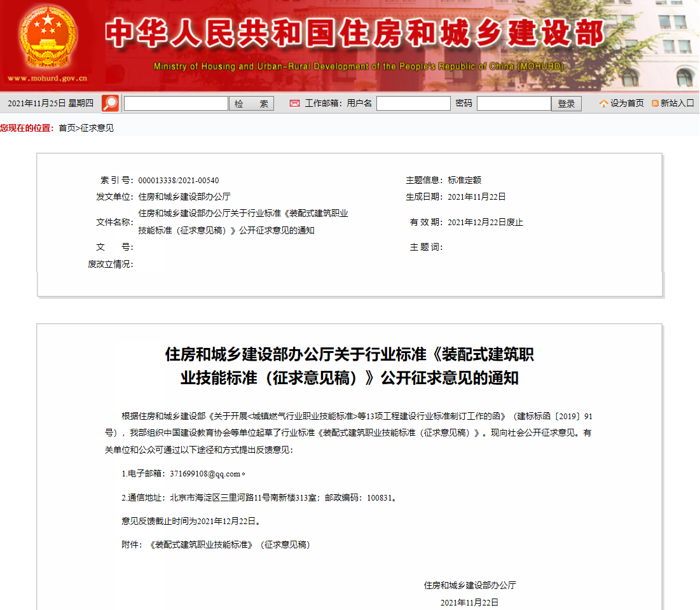Viewport: 700px width, 610px height.
Task: Click the red work mailbox envelope icon
Action: pos(294,104)
